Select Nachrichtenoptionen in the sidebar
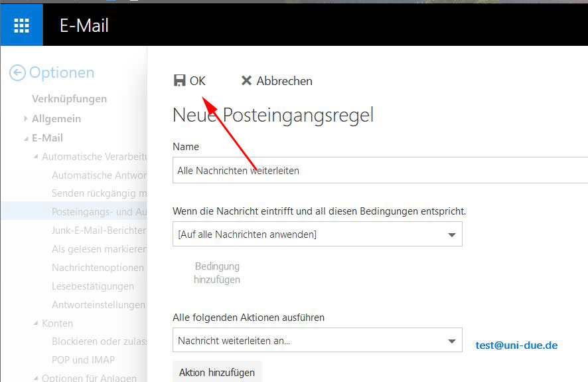This screenshot has width=588, height=382. pyautogui.click(x=98, y=268)
